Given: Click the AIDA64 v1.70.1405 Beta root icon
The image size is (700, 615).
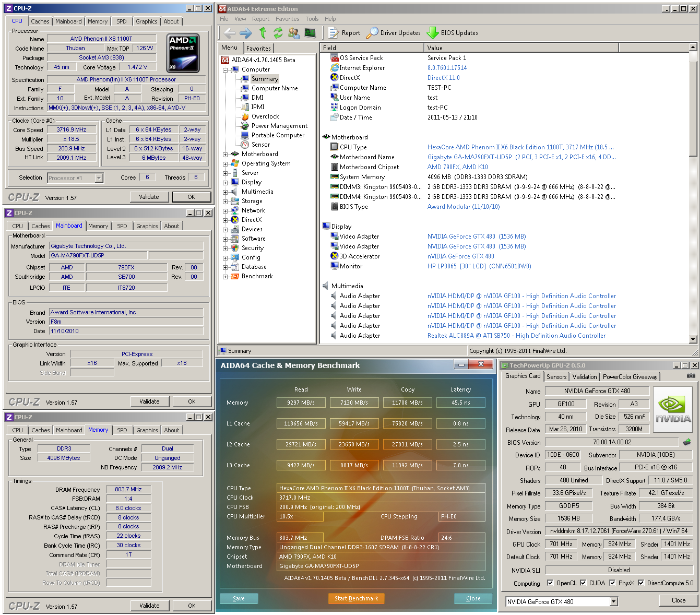Looking at the screenshot, I should coord(225,60).
